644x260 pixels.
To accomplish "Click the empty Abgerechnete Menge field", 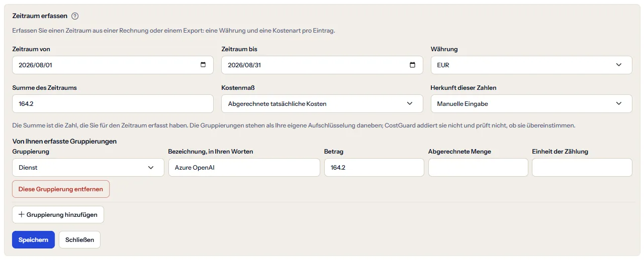I will click(478, 167).
